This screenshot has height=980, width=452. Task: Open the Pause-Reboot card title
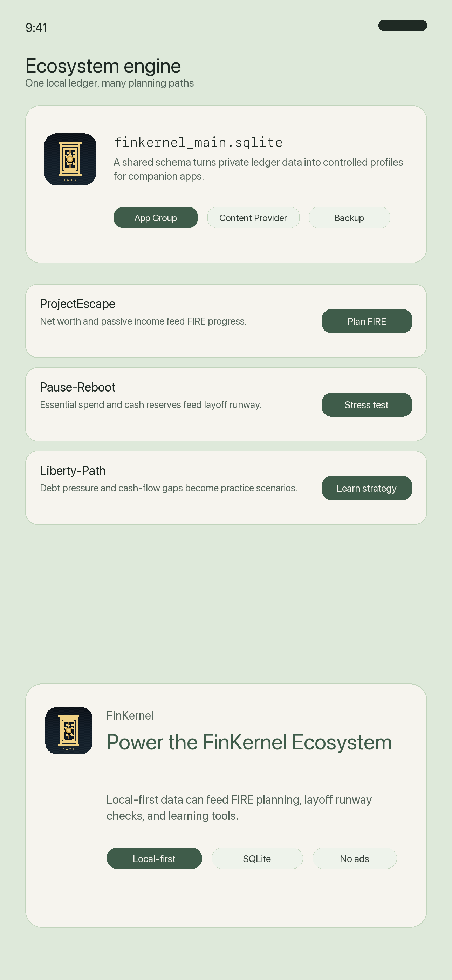tap(78, 387)
